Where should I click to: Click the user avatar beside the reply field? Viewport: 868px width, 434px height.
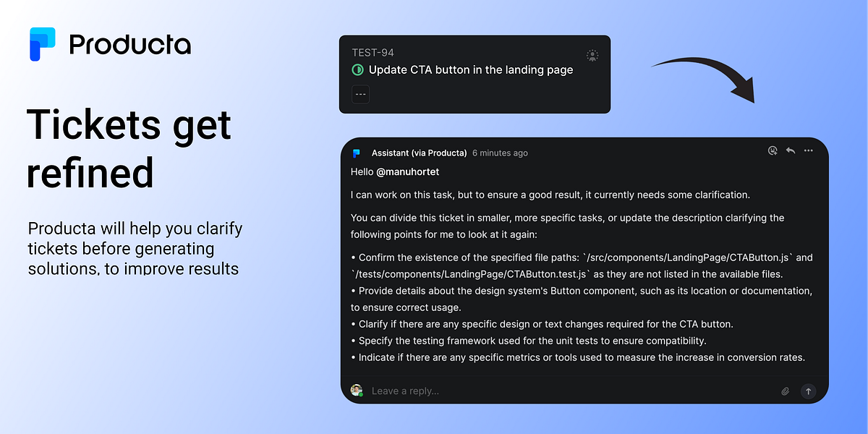coord(357,391)
